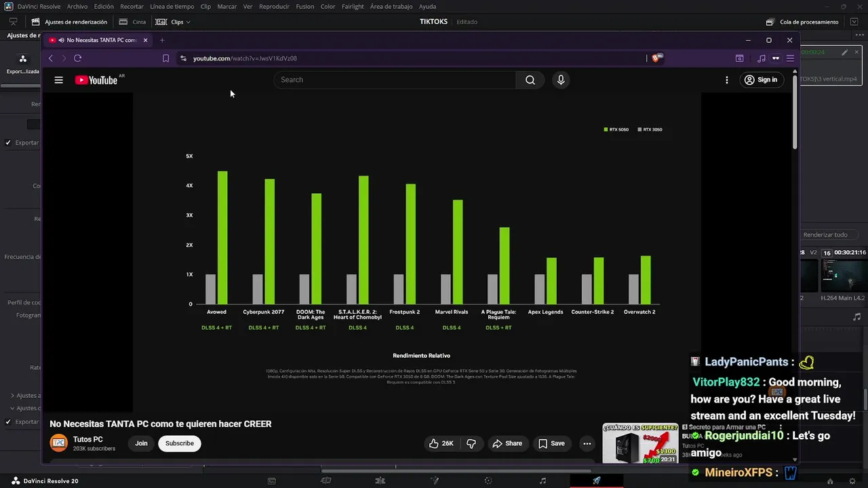This screenshot has height=488, width=868.
Task: Open the suggested video thumbnail with $1300
Action: coord(640,443)
